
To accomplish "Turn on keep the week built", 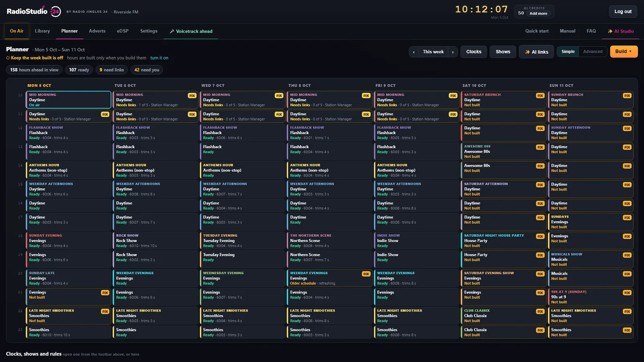I will (159, 58).
